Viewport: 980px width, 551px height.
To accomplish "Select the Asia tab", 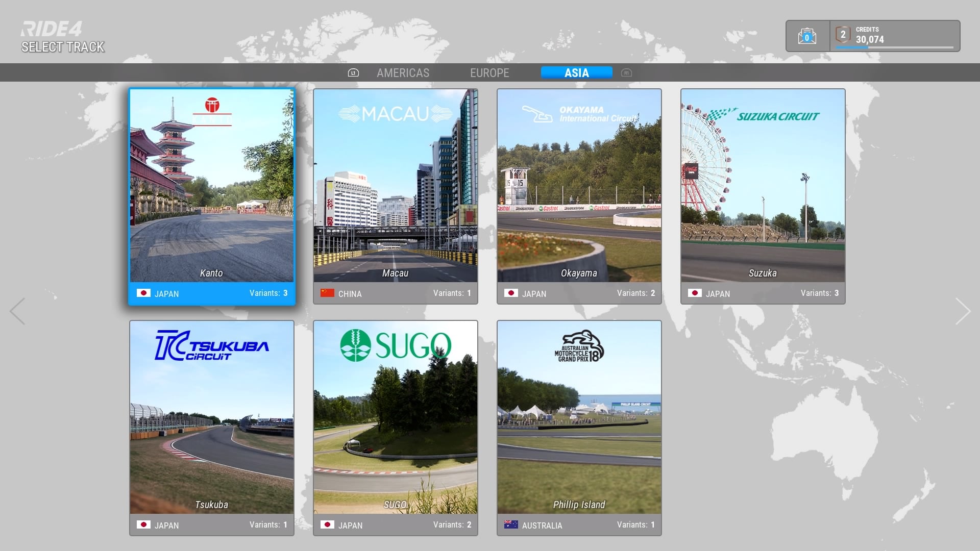I will (x=576, y=73).
